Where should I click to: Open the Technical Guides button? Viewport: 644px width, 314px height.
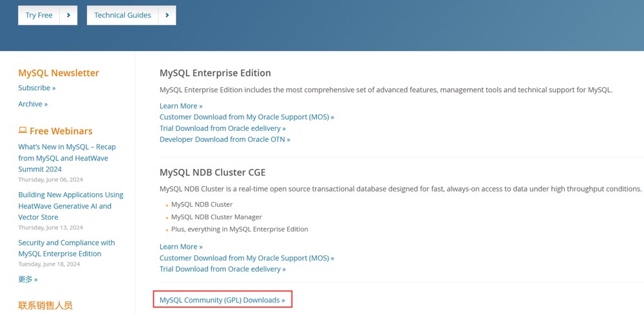tap(131, 15)
